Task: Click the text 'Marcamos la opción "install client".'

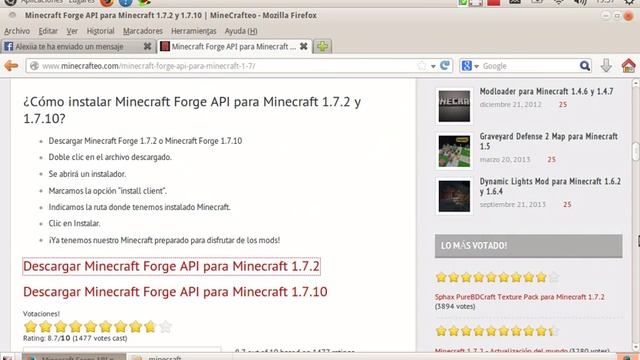Action: tap(108, 191)
